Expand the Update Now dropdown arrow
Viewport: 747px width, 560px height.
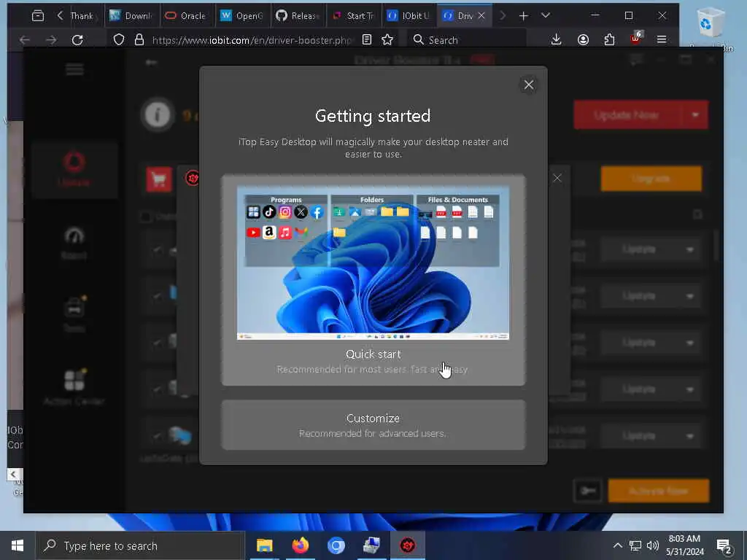(x=695, y=114)
